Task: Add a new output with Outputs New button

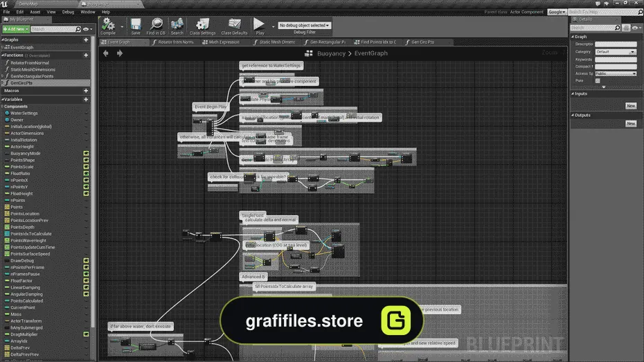Action: (630, 123)
